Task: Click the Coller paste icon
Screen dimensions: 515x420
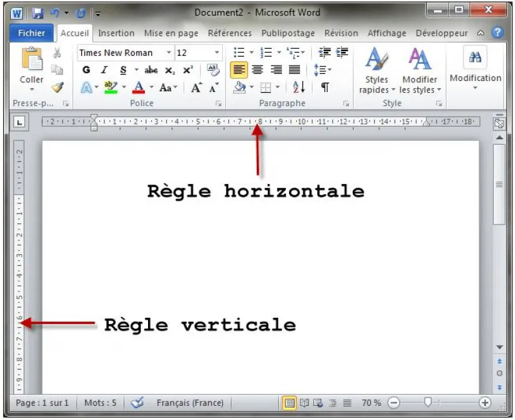Action: coord(32,59)
